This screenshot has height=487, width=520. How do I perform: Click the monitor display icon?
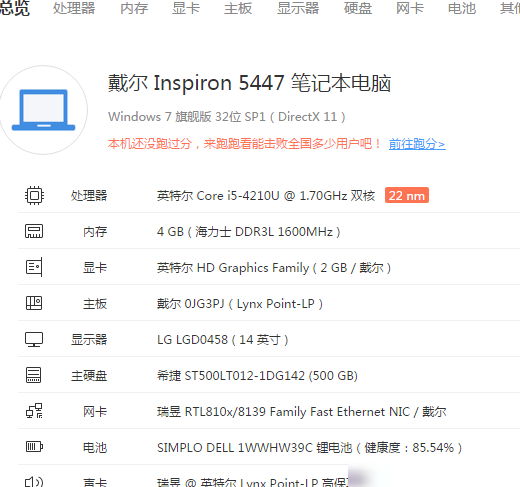click(34, 339)
